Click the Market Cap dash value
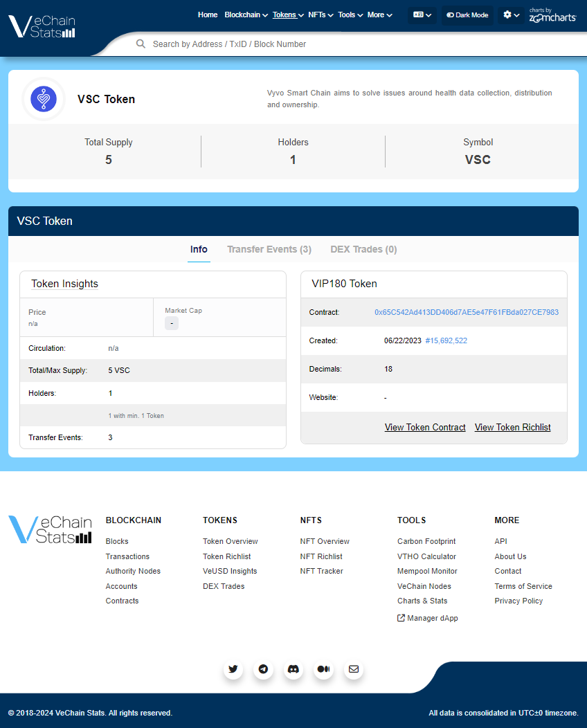Screen dimensions: 587x728 click(172, 323)
